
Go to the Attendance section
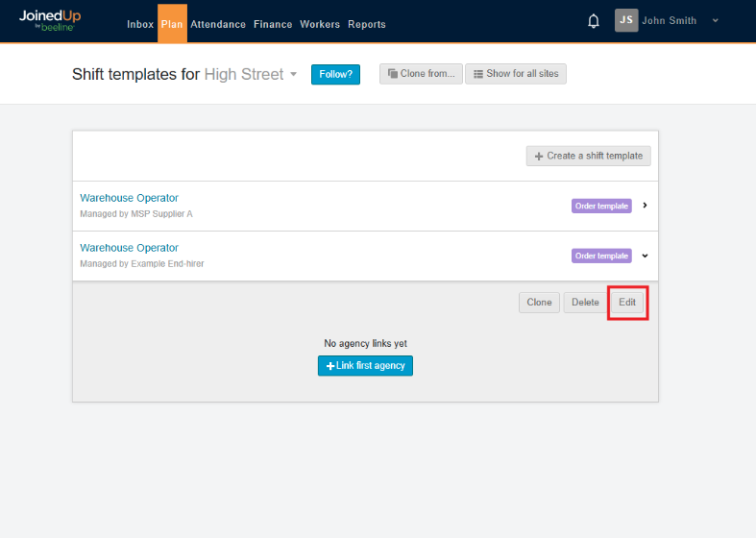pyautogui.click(x=218, y=24)
